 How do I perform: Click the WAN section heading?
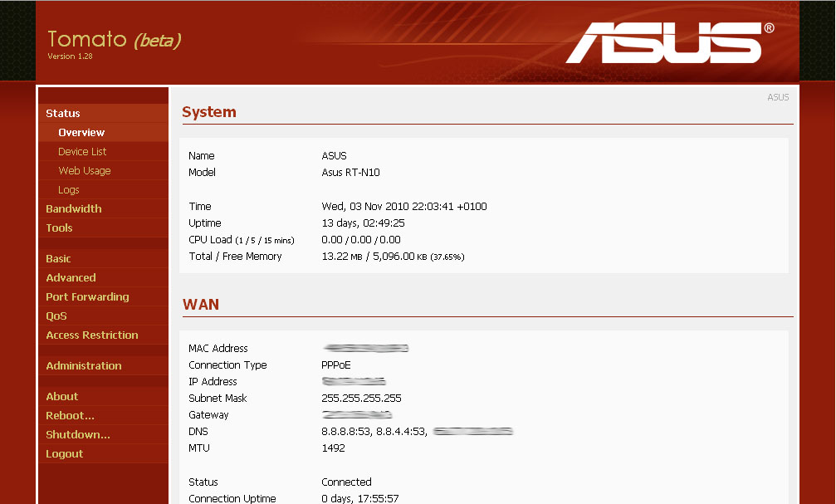pyautogui.click(x=201, y=305)
